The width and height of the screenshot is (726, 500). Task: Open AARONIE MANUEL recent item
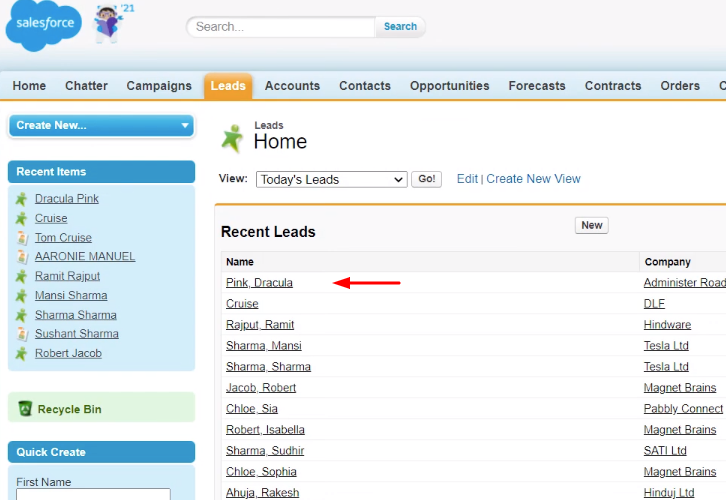tap(85, 256)
